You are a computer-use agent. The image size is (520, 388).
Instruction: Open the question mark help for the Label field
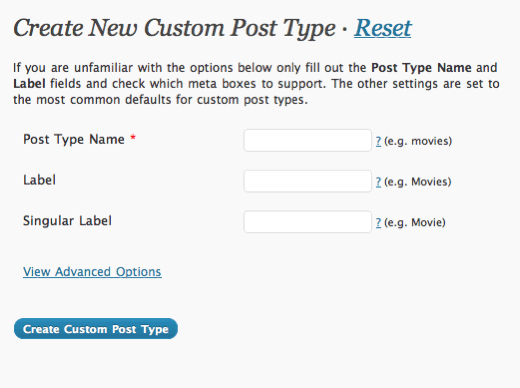[x=378, y=182]
